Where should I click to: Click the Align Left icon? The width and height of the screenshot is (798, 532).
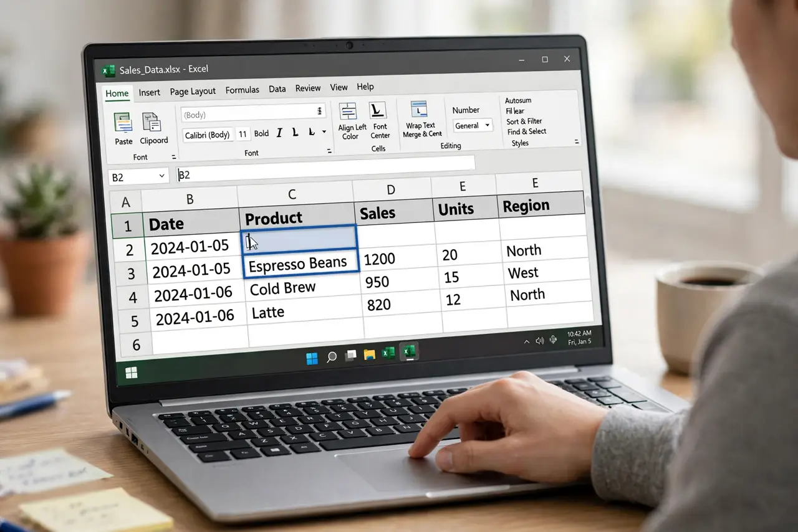348,111
